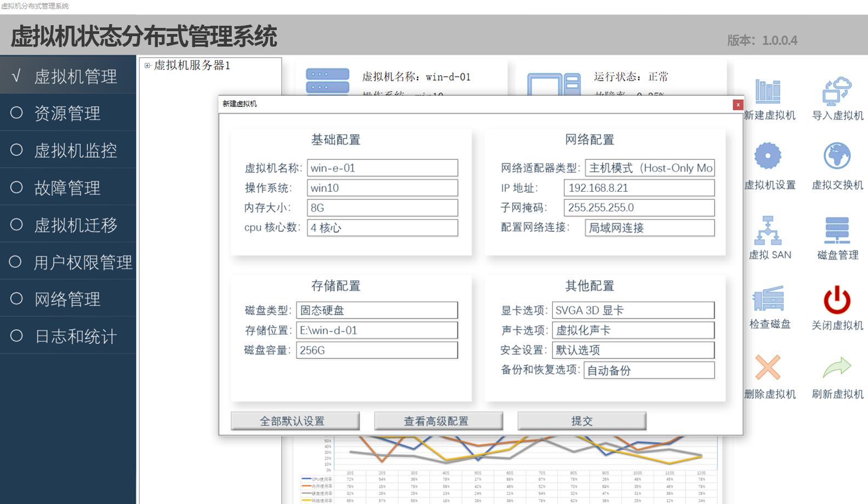Screen dimensions: 868x504
Task: Click the 虚拟交换机 globe icon
Action: click(837, 156)
